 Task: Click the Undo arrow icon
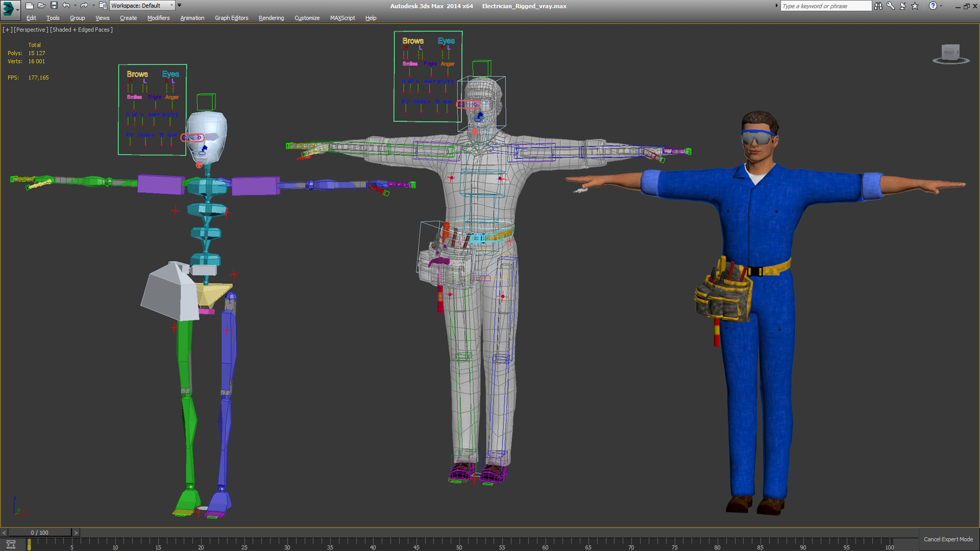pos(66,6)
